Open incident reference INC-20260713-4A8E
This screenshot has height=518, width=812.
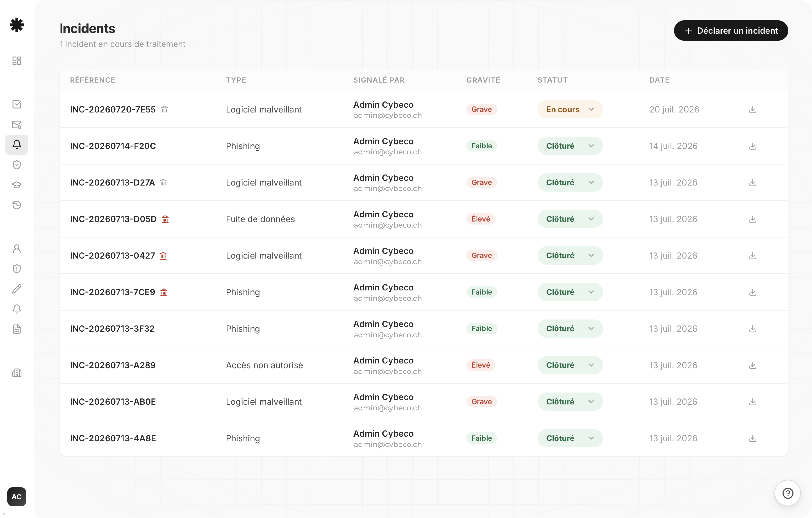pyautogui.click(x=113, y=438)
